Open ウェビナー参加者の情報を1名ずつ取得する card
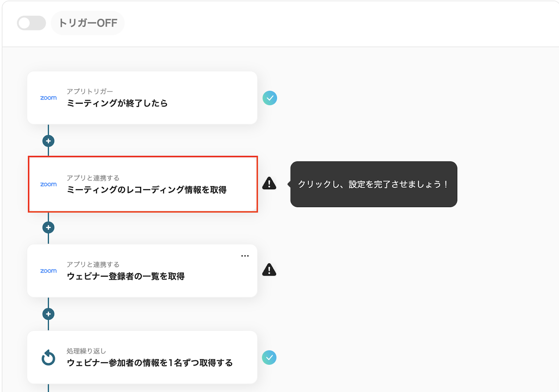The height and width of the screenshot is (392, 559). [x=142, y=357]
